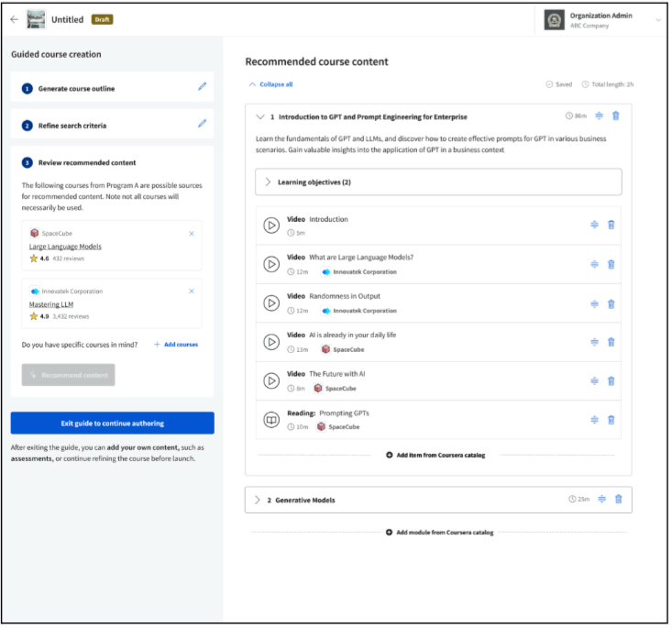Reorder module 1 using its drag handle icon
The image size is (672, 628).
600,116
